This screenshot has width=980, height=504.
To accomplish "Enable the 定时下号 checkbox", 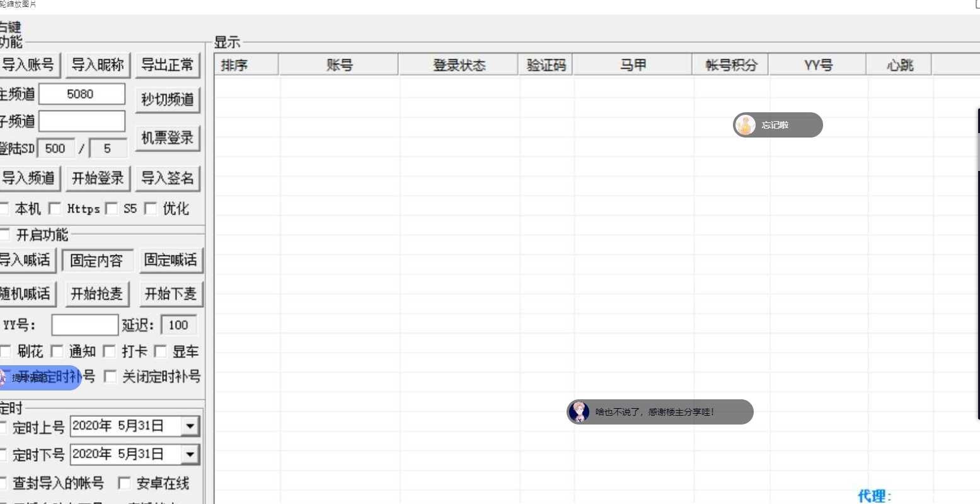I will coord(4,455).
